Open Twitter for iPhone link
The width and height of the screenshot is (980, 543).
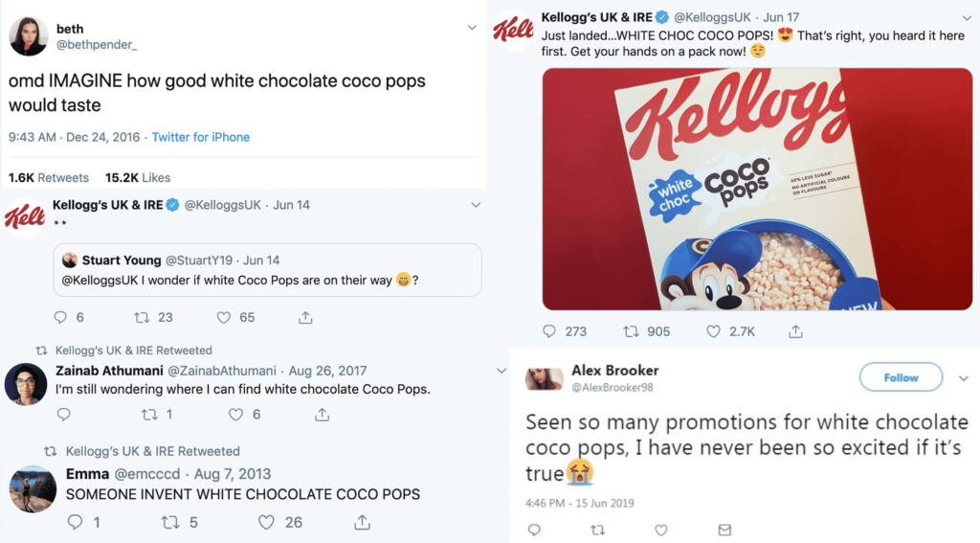point(200,137)
